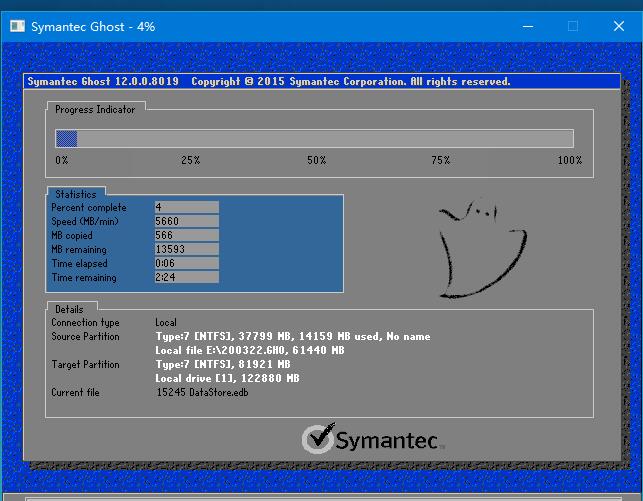Click the 75% progress scale label
643x501 pixels.
pyautogui.click(x=441, y=160)
